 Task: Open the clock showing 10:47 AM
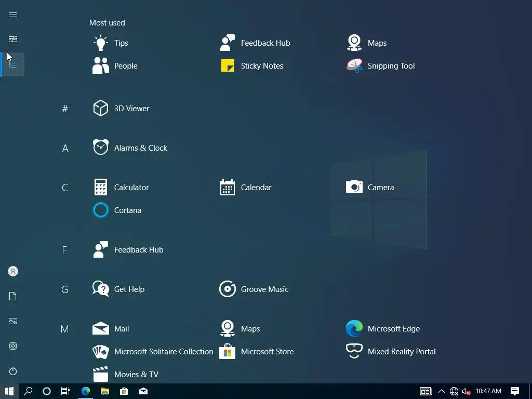pyautogui.click(x=488, y=391)
